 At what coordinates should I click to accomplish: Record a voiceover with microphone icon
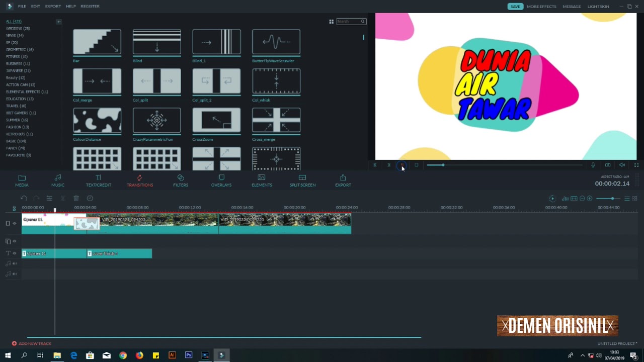[593, 165]
